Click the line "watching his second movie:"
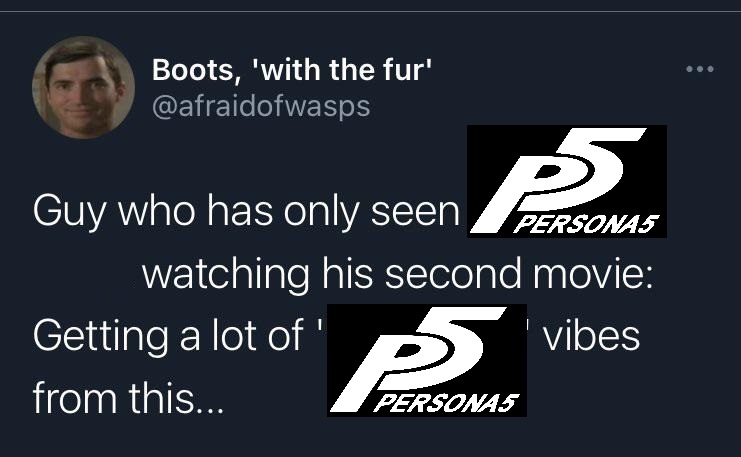Screen dimensions: 741x457 pos(398,274)
